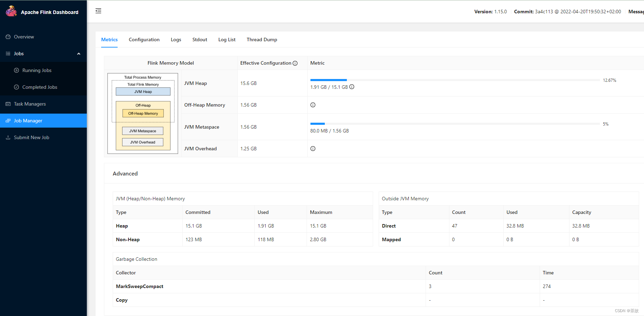Open Running Jobs in the sidebar
The width and height of the screenshot is (644, 316).
pyautogui.click(x=43, y=70)
